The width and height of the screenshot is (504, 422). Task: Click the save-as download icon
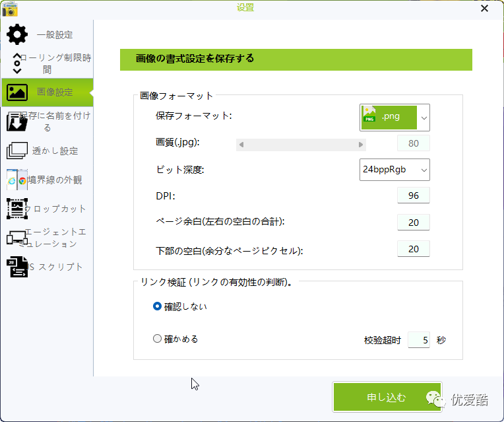17,122
